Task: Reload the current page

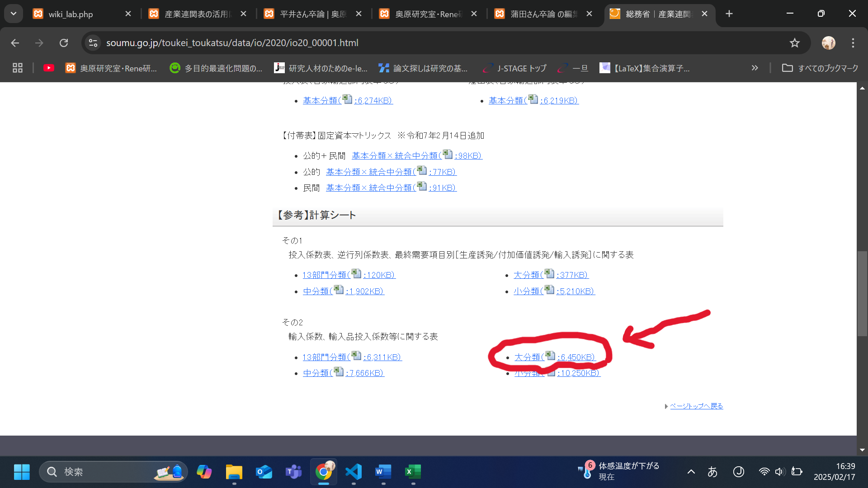Action: pyautogui.click(x=64, y=43)
